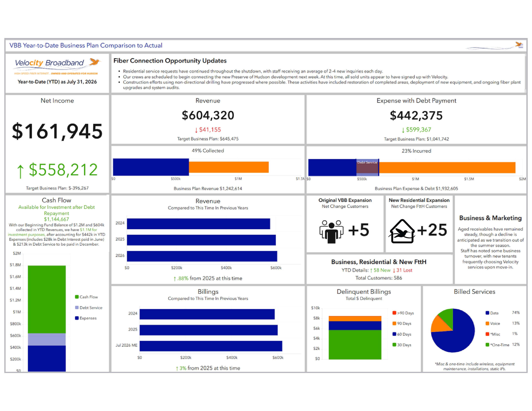The height and width of the screenshot is (411, 532).
Task: Select the 2024 bar in Revenue comparison chart
Action: [198, 224]
